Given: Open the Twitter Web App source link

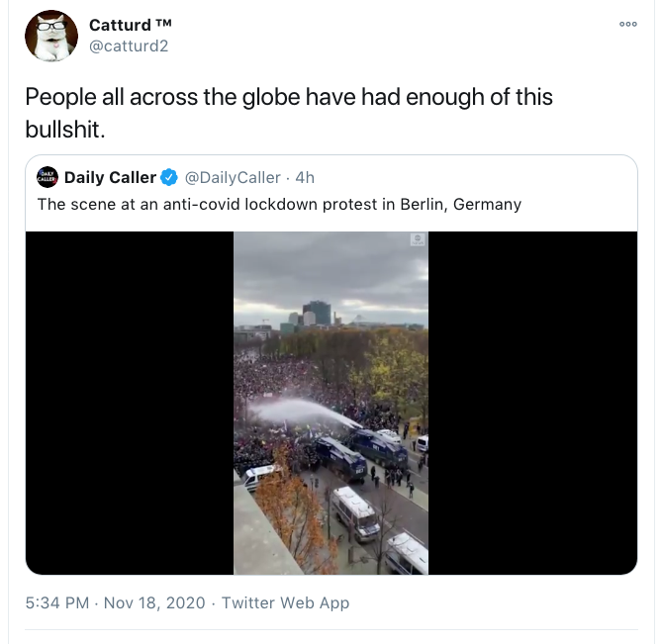Looking at the screenshot, I should [285, 602].
